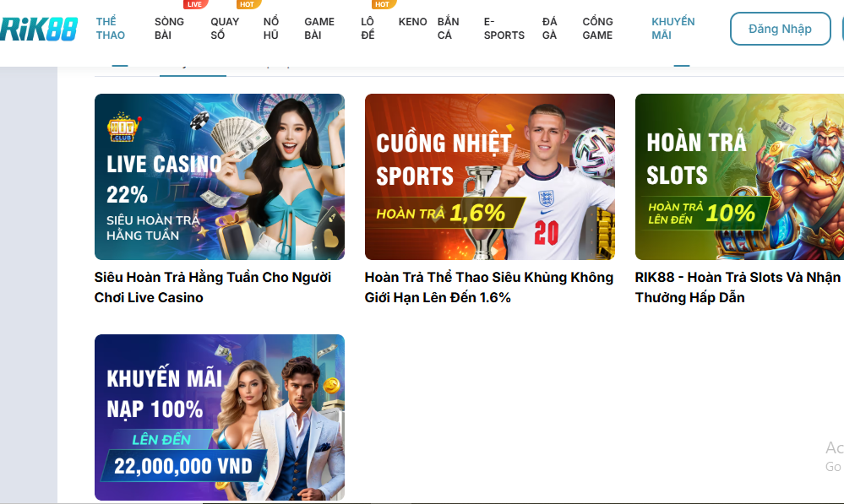Click the HOT badge above Lô Đề
This screenshot has width=844, height=504.
tap(383, 4)
